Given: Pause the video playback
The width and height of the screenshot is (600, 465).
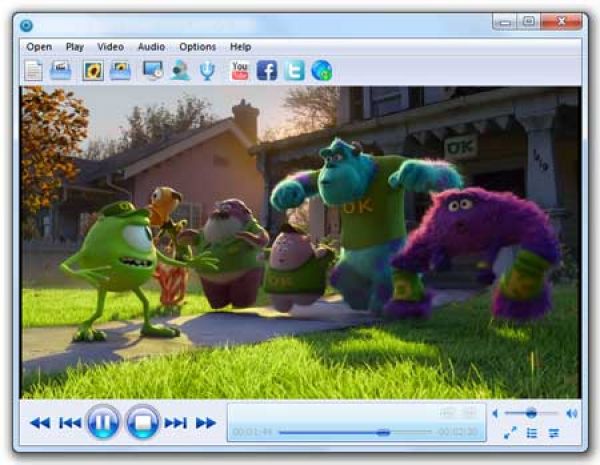Looking at the screenshot, I should pyautogui.click(x=103, y=422).
